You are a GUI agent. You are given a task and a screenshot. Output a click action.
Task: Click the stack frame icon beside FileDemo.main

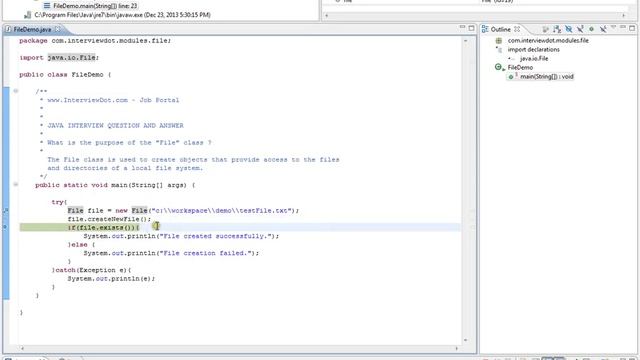click(47, 6)
